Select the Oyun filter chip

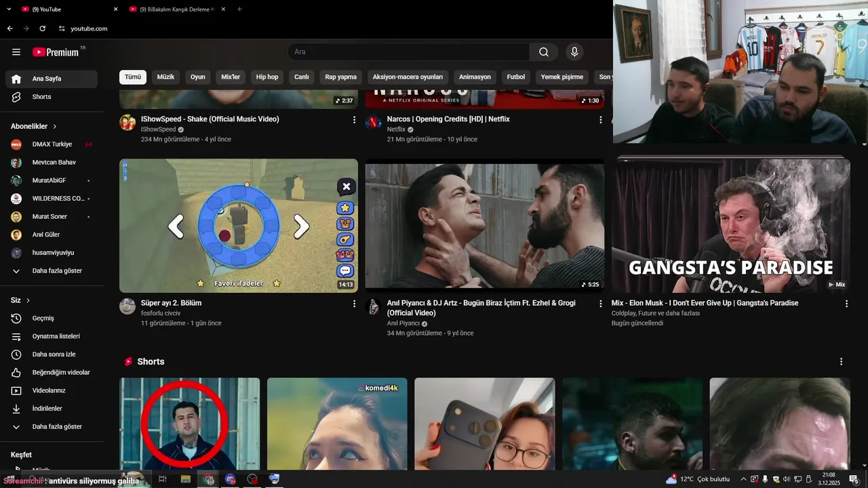coord(198,77)
